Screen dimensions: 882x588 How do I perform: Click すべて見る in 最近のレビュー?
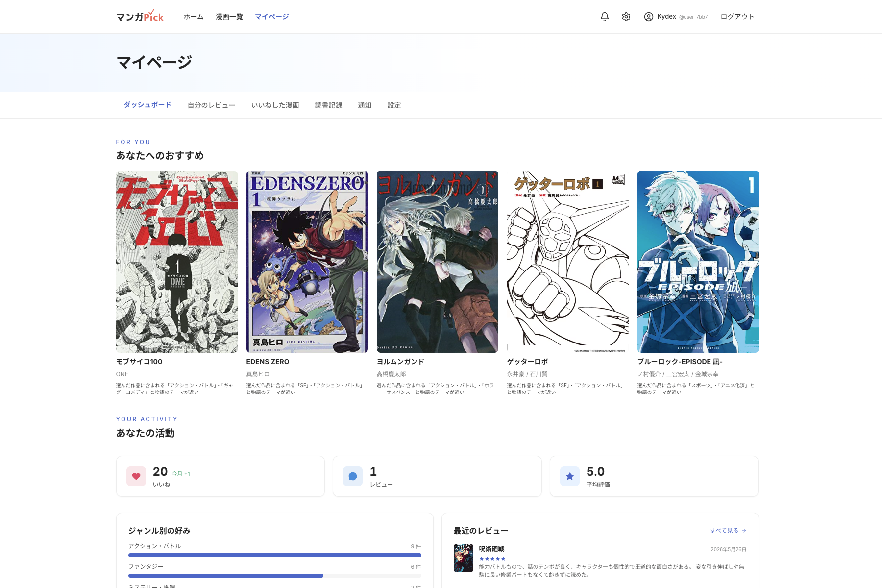tap(728, 531)
